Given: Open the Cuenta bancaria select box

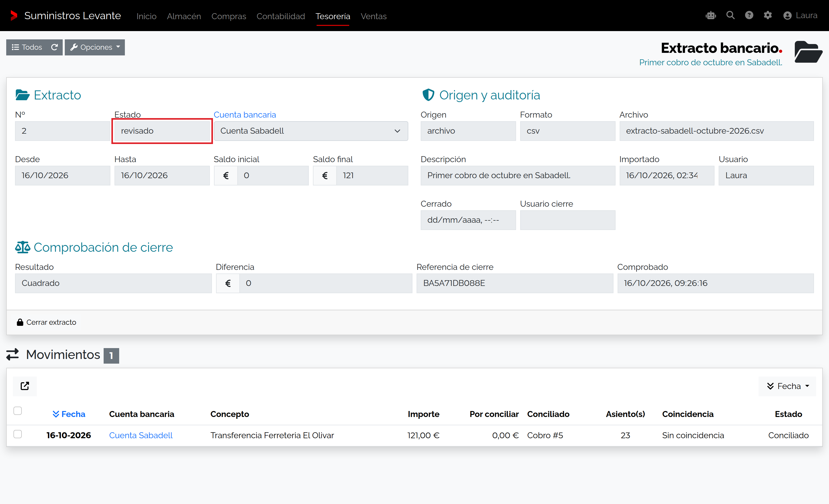Looking at the screenshot, I should coord(311,131).
